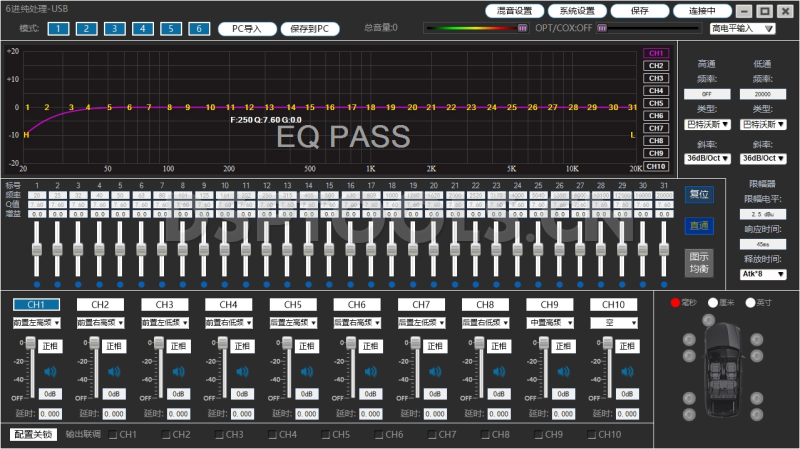This screenshot has width=800, height=449.
Task: Enable the CH2 output link checkbox
Action: pyautogui.click(x=165, y=435)
